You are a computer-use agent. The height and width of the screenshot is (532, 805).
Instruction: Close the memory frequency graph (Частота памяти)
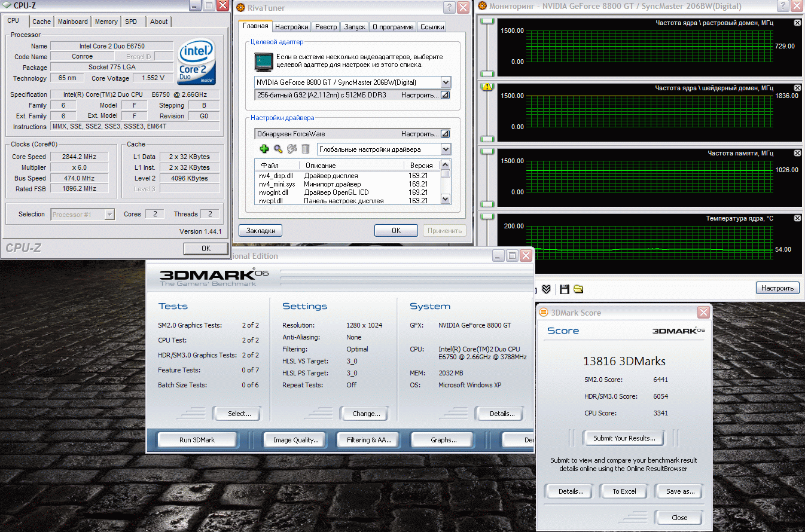(797, 153)
